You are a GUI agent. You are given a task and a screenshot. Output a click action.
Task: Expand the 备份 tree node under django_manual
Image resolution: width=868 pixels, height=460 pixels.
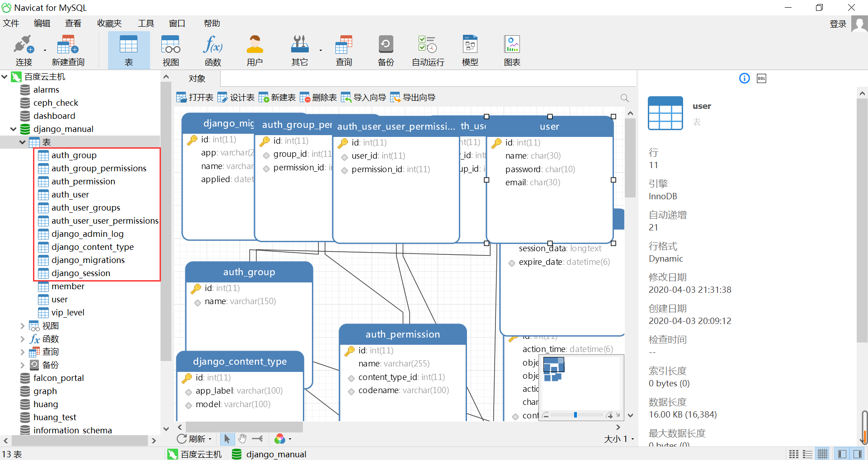click(23, 365)
